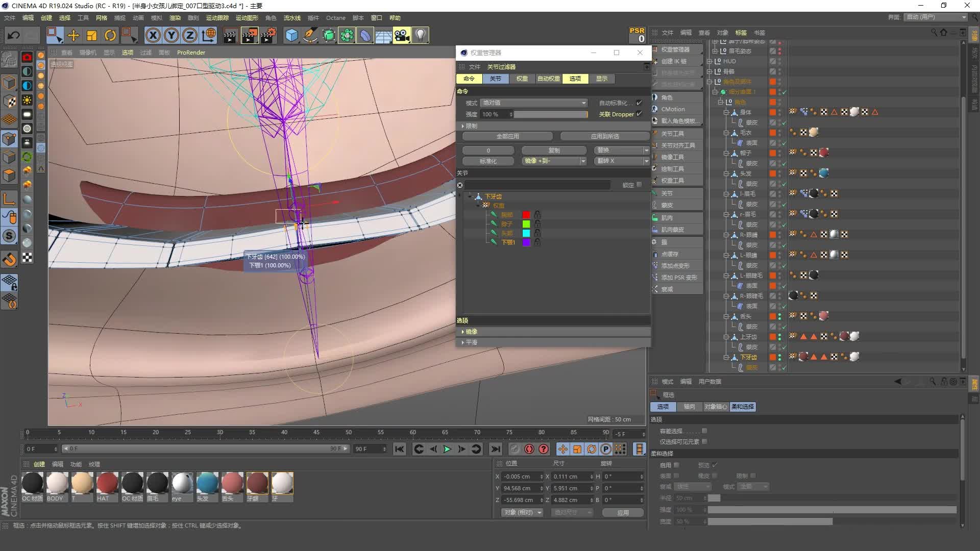980x551 pixels.
Task: Switch to 权重 tab in weight manager
Action: point(522,79)
